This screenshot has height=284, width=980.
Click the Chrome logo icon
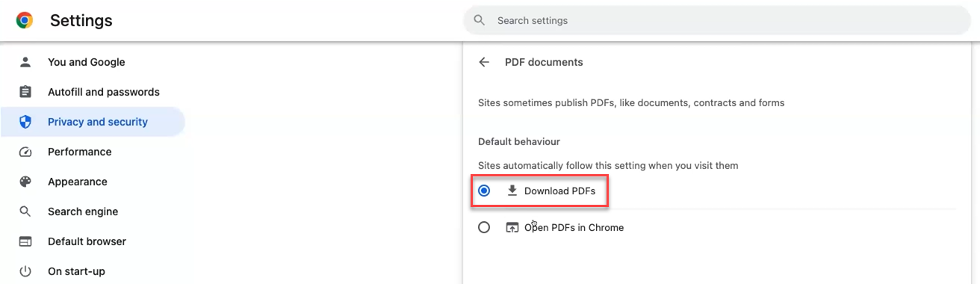[x=25, y=21]
